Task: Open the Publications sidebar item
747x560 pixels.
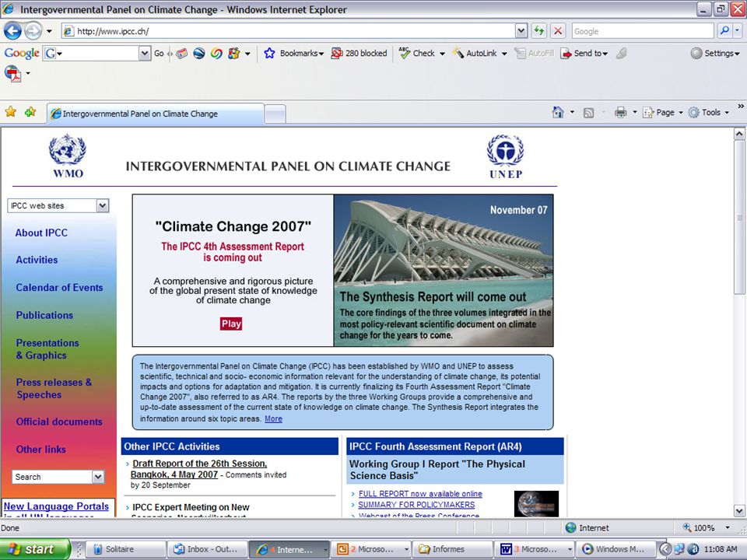Action: coord(44,315)
